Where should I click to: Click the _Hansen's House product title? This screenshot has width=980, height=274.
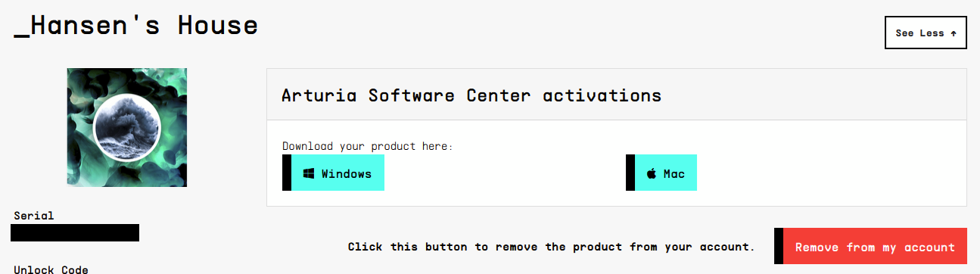[x=136, y=25]
